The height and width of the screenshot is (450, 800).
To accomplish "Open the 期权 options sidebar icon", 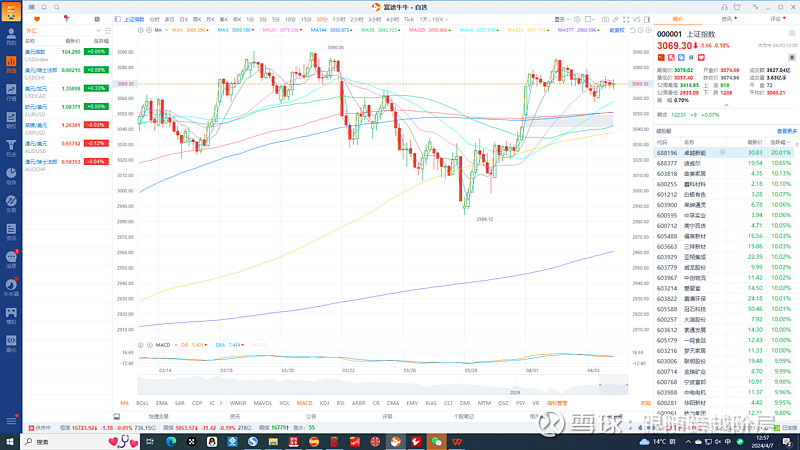I will pos(11,120).
